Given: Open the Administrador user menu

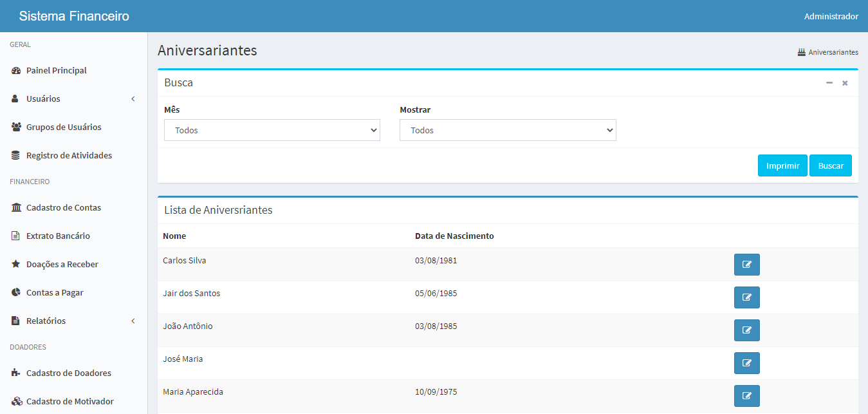Looking at the screenshot, I should click(x=831, y=16).
